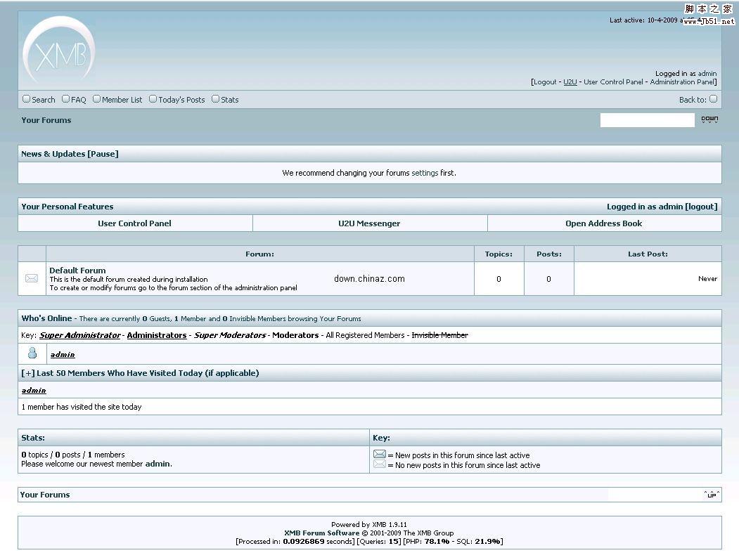Click the Moderators key label

click(295, 335)
